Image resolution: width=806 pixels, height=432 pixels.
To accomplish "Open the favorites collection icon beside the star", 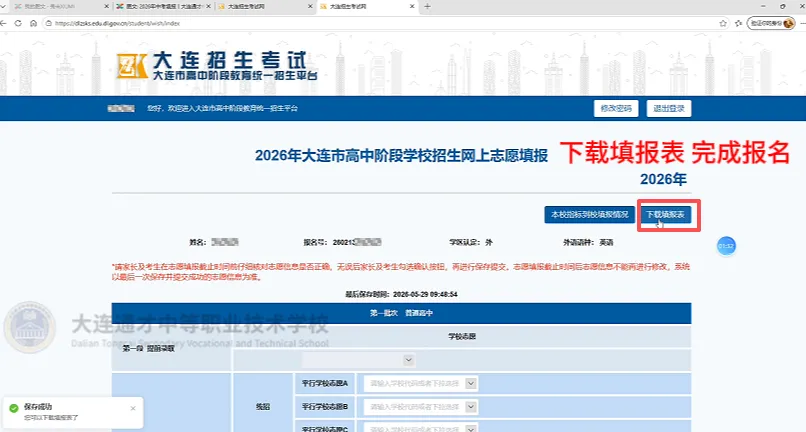I will (x=739, y=23).
